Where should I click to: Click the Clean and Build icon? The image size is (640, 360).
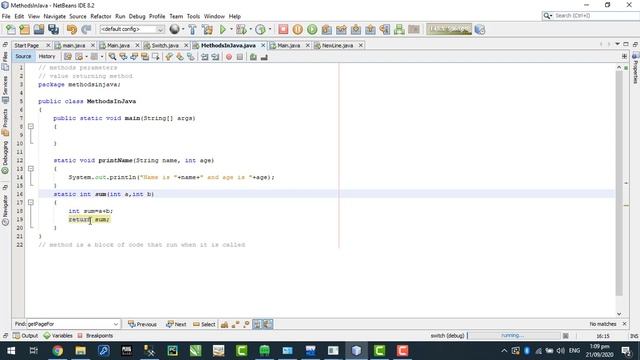pos(207,29)
